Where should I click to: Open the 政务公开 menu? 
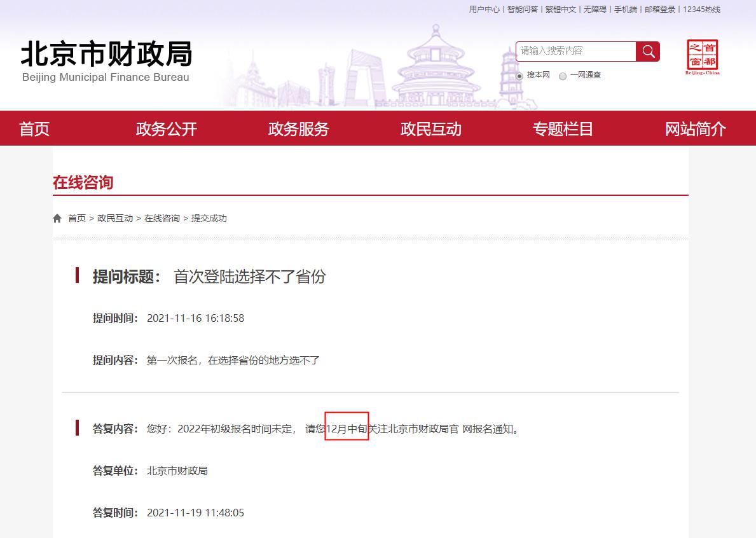point(167,128)
